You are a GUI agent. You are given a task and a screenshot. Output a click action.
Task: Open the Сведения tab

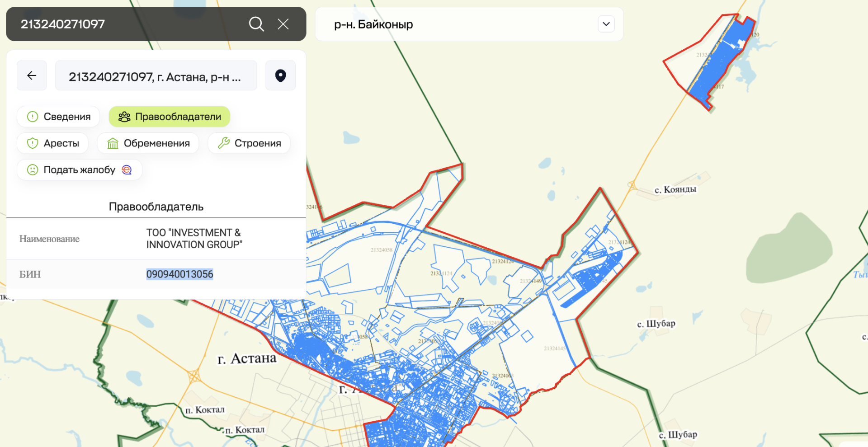[x=58, y=117]
